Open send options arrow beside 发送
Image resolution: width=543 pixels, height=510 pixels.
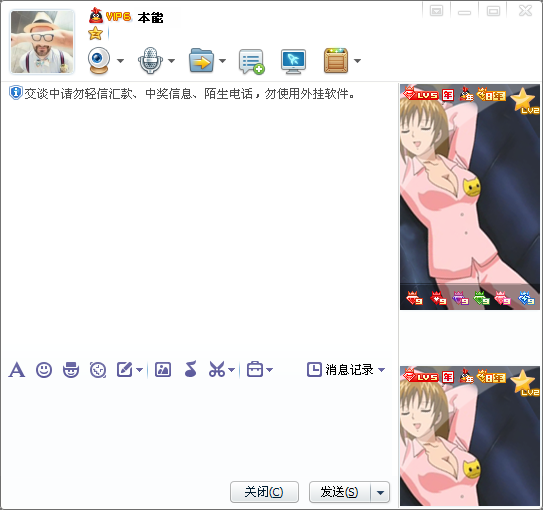point(380,492)
